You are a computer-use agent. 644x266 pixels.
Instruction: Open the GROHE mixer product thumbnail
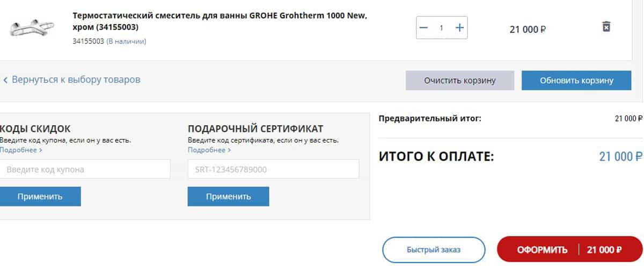click(30, 28)
